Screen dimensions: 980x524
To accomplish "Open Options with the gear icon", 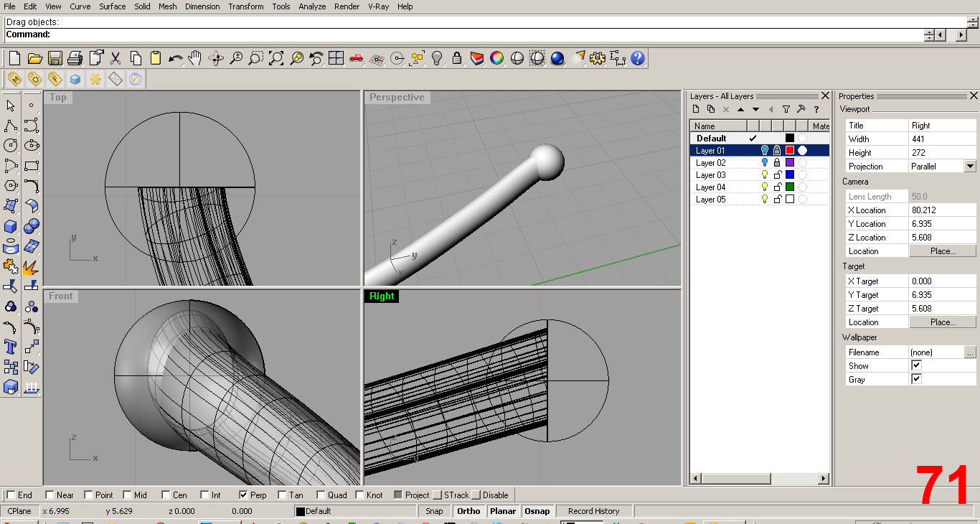I will 598,58.
